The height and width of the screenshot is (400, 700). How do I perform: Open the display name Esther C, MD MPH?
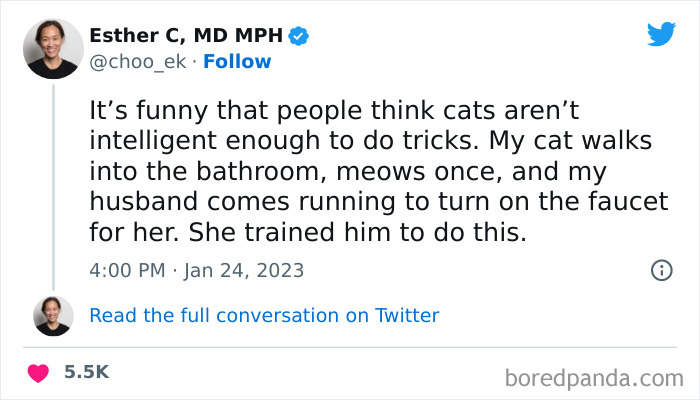186,37
